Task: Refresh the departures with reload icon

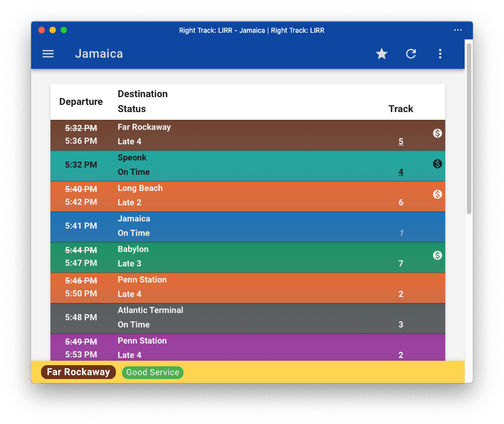Action: pos(411,54)
